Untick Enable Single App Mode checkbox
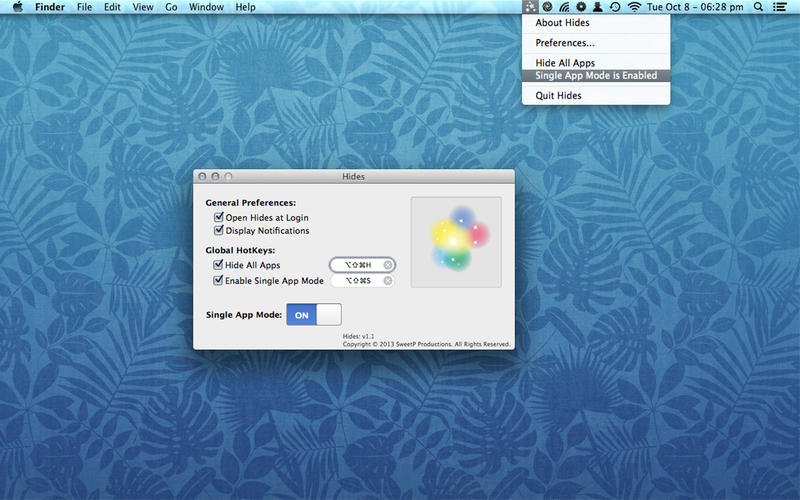Viewport: 800px width, 500px height. [218, 281]
